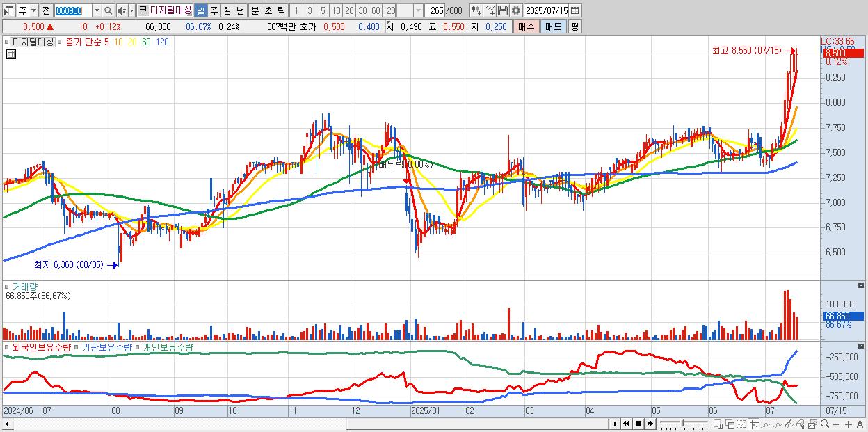
Task: Play chart replay forward
Action: [616, 424]
